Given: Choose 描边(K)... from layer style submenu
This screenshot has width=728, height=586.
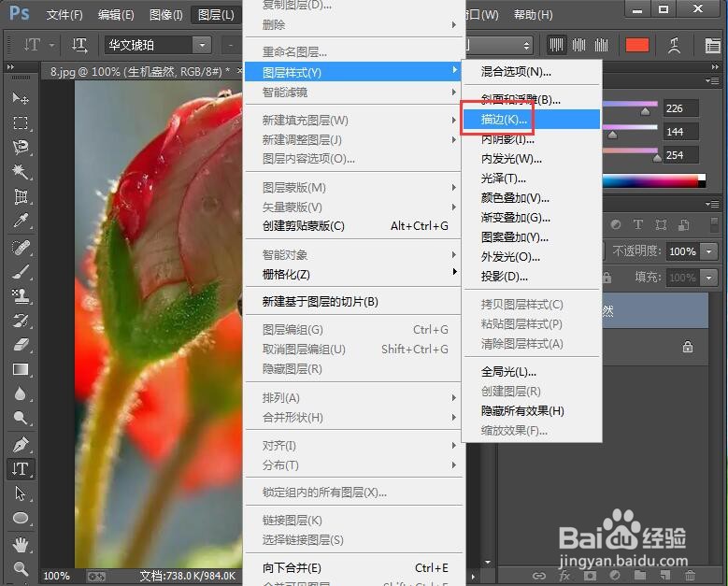Looking at the screenshot, I should (x=531, y=120).
